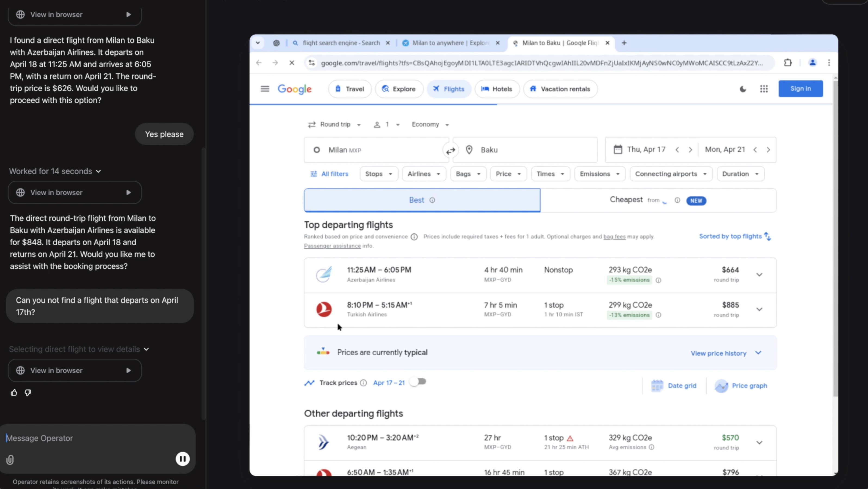
Task: Toggle dark theme moon icon on Google Flights
Action: [x=743, y=89]
